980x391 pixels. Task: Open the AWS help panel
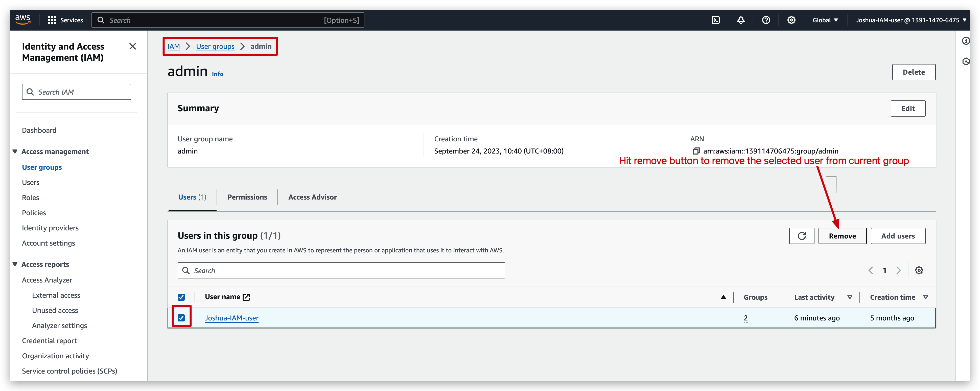coord(766,20)
